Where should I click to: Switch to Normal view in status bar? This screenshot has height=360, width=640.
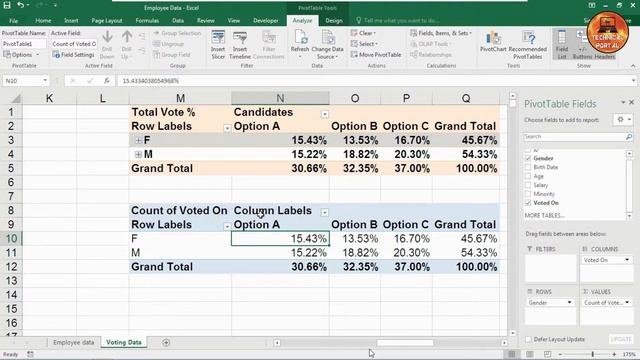[512, 354]
